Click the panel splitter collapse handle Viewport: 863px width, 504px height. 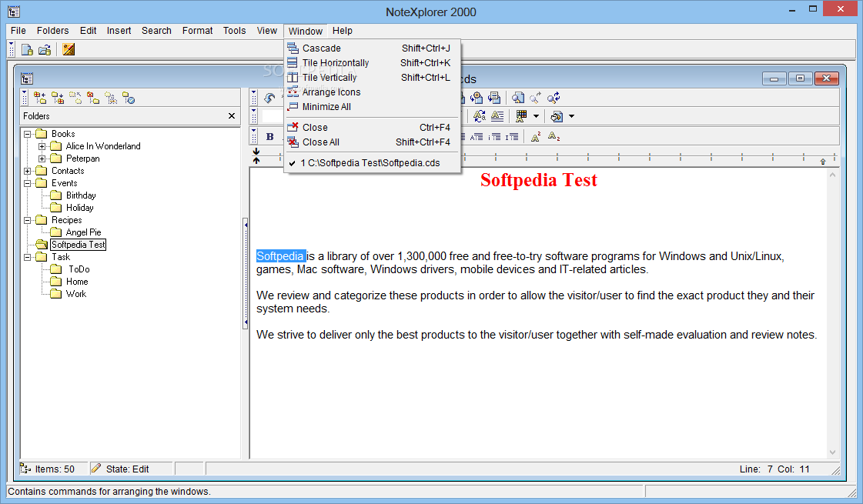[x=245, y=273]
